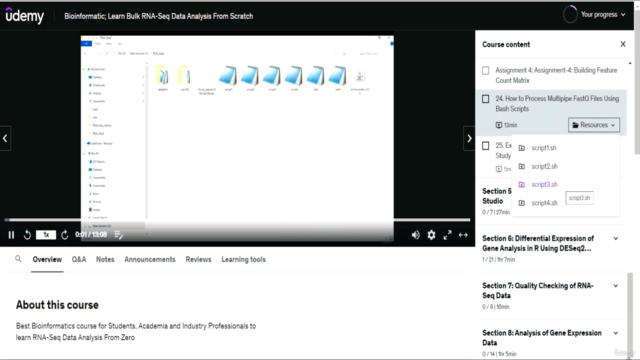Screen dimensions: 640x360
Task: Open the Overview tab
Action: [x=47, y=259]
